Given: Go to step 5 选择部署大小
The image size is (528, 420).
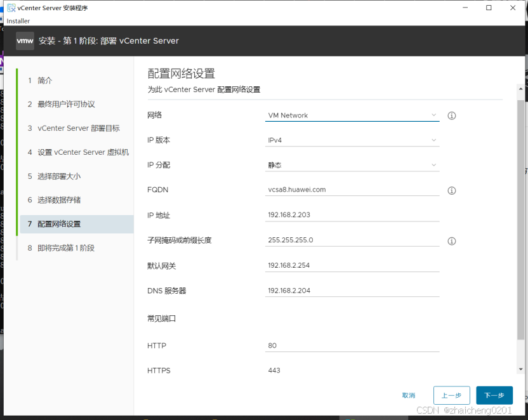Looking at the screenshot, I should click(x=76, y=176).
